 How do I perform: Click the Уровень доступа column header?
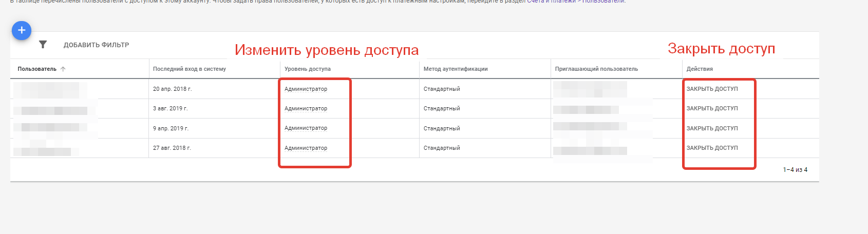307,69
